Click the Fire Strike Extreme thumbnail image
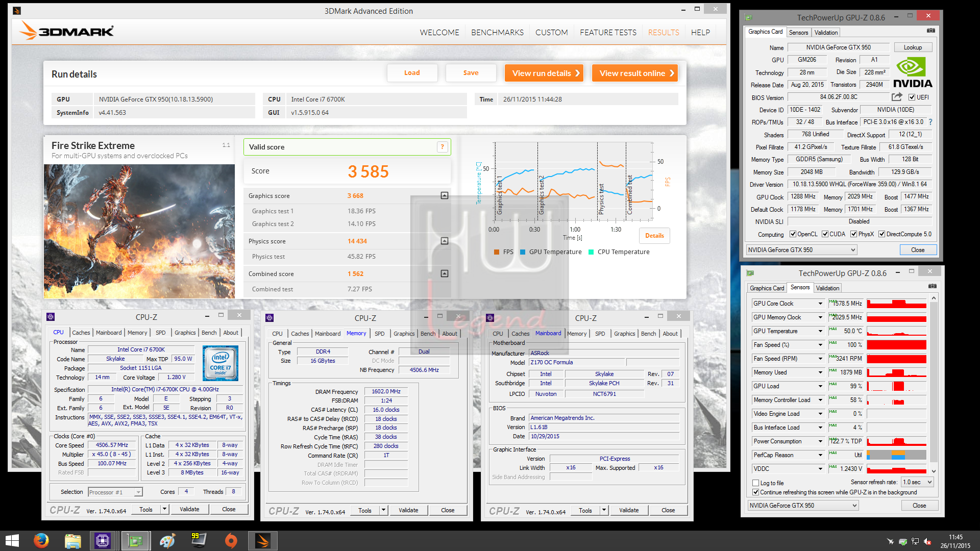Viewport: 980px width, 551px height. click(x=139, y=231)
